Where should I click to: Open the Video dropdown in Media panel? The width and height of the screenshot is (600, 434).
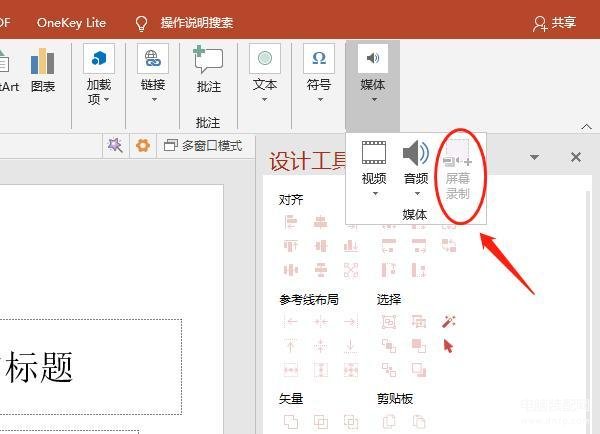[x=374, y=168]
